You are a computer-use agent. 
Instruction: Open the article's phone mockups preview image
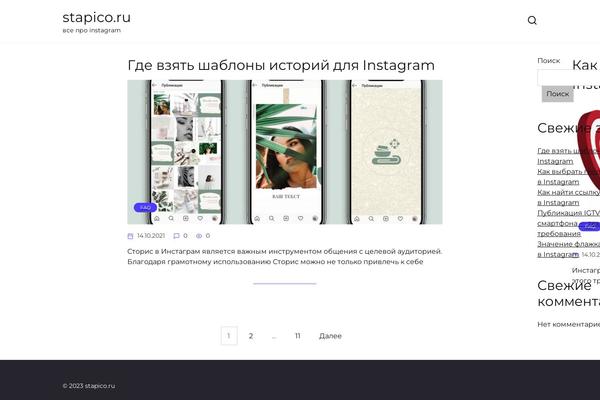coord(285,152)
